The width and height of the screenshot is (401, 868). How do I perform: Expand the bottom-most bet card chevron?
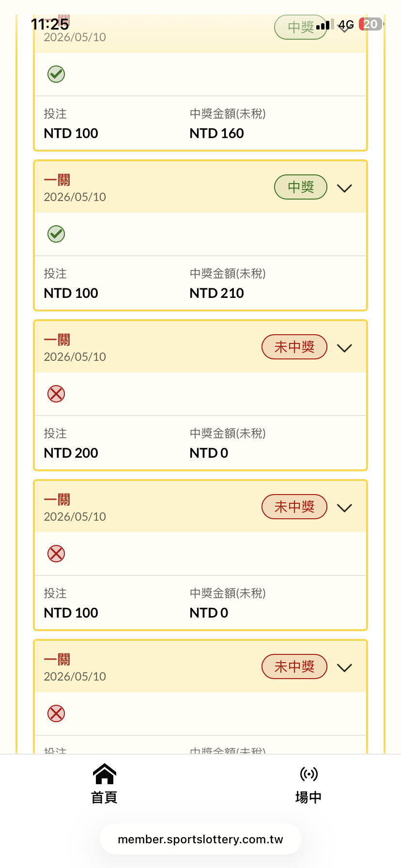(344, 667)
